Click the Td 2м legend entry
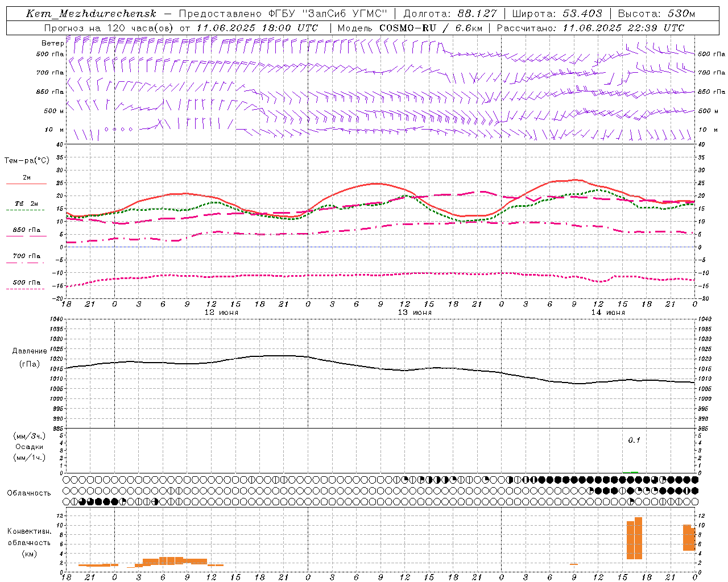 coord(27,203)
